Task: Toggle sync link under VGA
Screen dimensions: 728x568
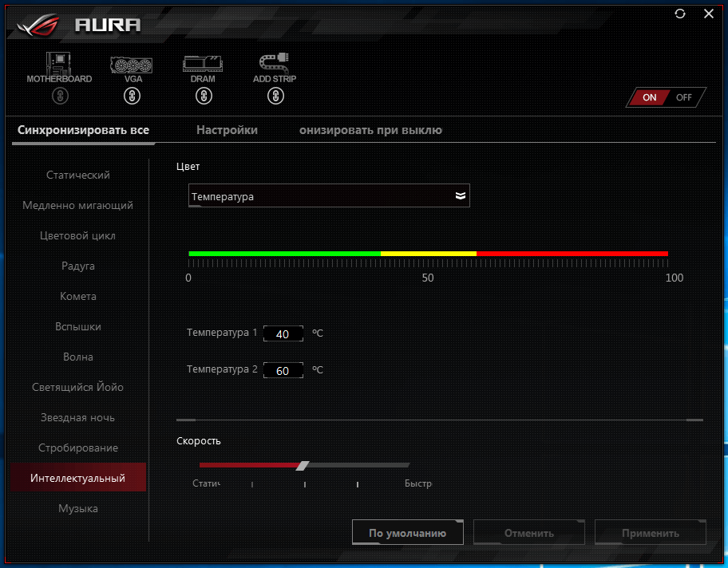Action: [133, 97]
